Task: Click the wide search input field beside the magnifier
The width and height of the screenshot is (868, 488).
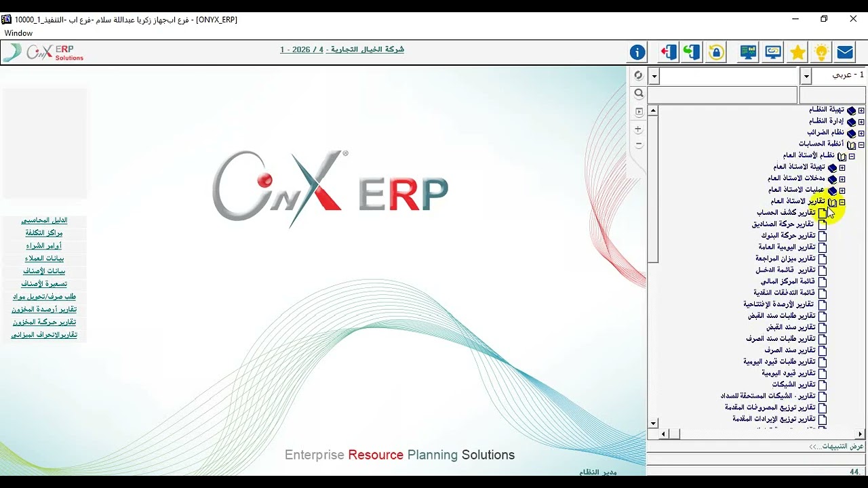Action: pos(723,95)
